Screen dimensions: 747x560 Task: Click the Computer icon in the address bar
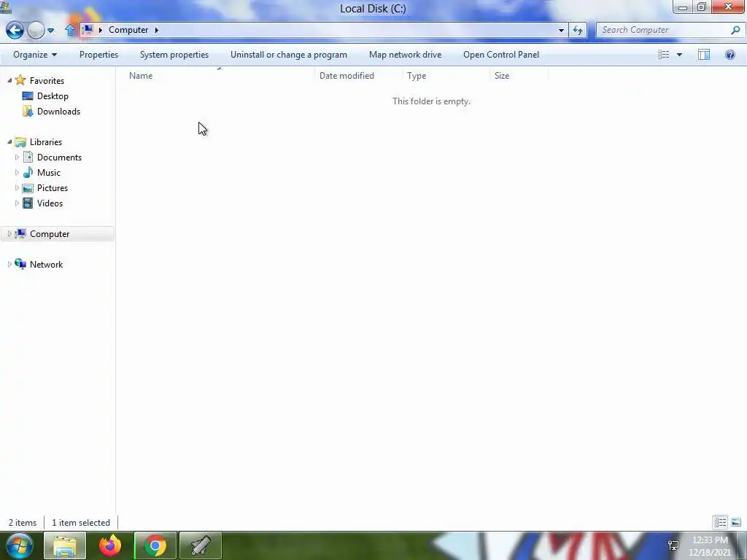pyautogui.click(x=88, y=29)
